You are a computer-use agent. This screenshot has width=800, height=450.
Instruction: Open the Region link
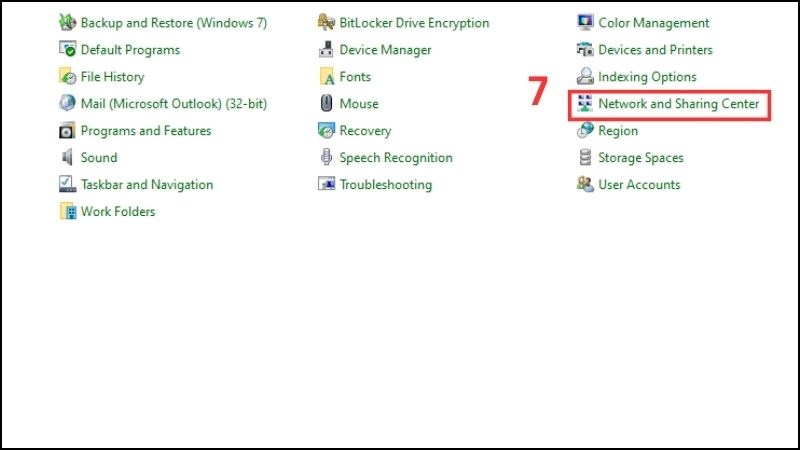click(x=617, y=131)
